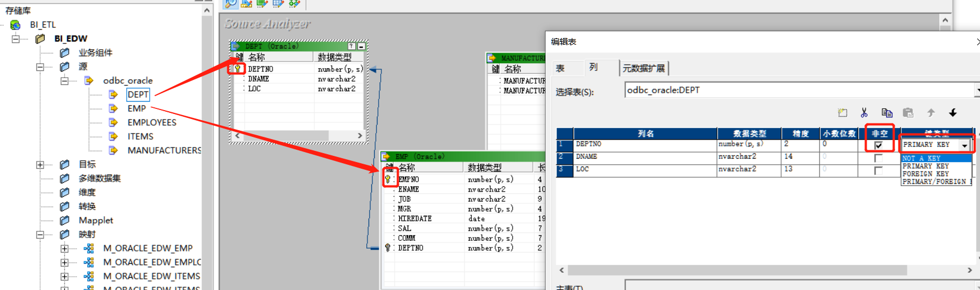The height and width of the screenshot is (290, 980).
Task: Click the EMP window title icon
Action: (x=386, y=156)
